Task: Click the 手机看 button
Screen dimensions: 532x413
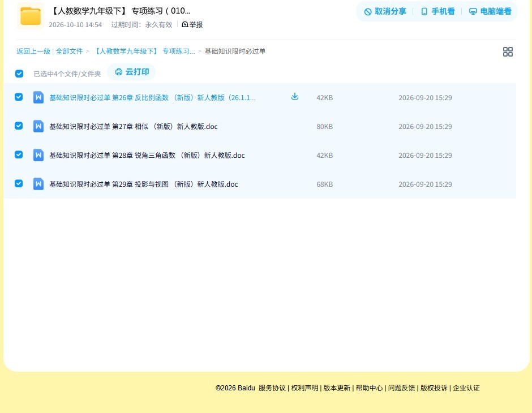Action: 437,11
